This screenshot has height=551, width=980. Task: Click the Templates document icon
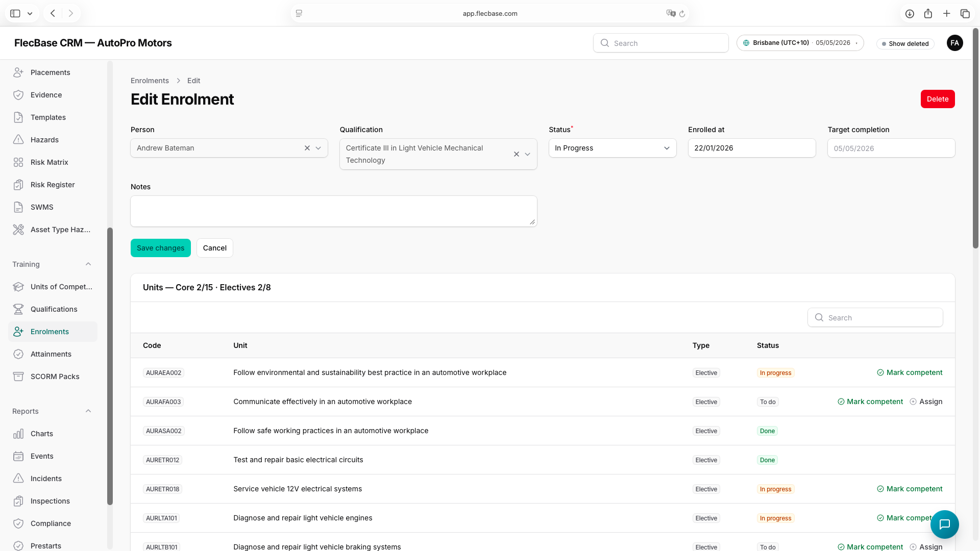pyautogui.click(x=18, y=117)
